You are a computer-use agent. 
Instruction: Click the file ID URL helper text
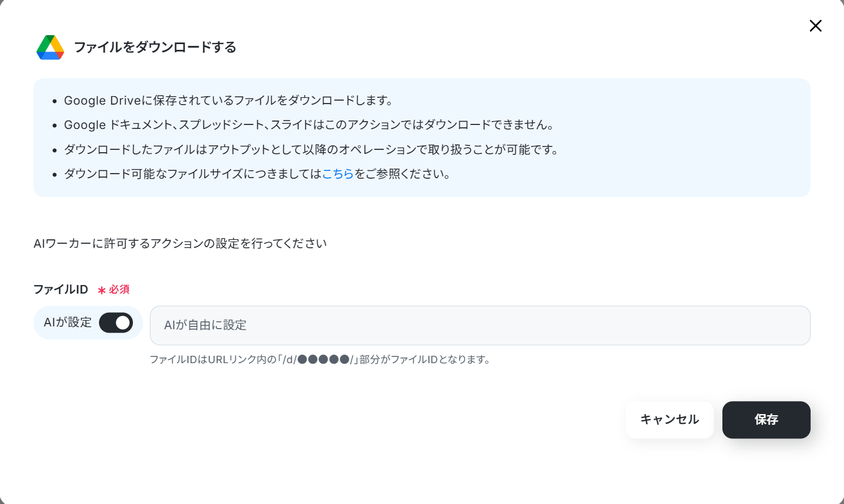point(320,360)
